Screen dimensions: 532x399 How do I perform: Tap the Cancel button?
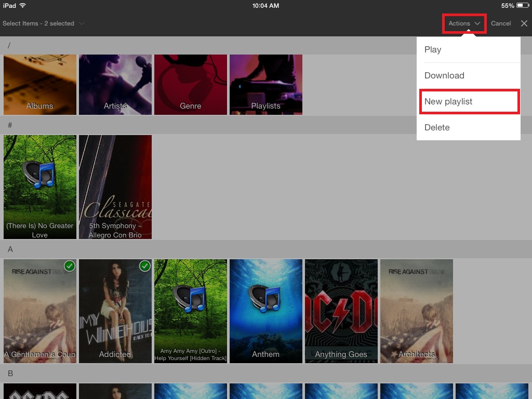(x=501, y=23)
